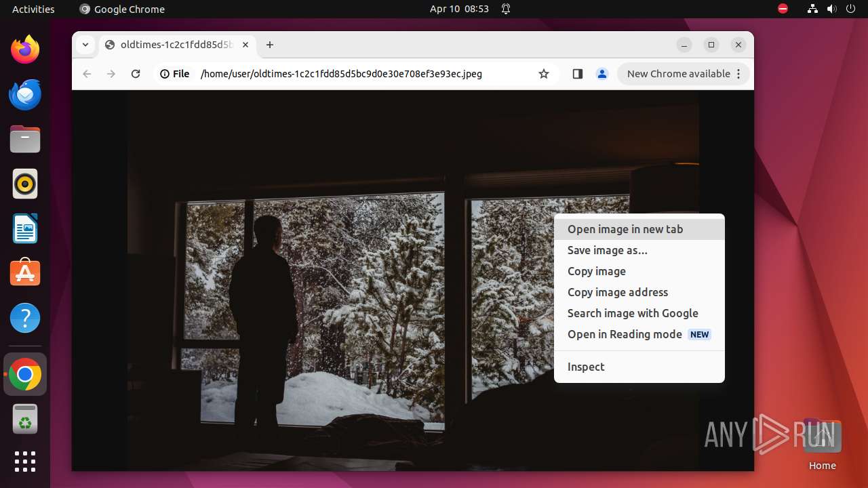Close the Chrome window
Screen dimensions: 868x488
[738, 45]
